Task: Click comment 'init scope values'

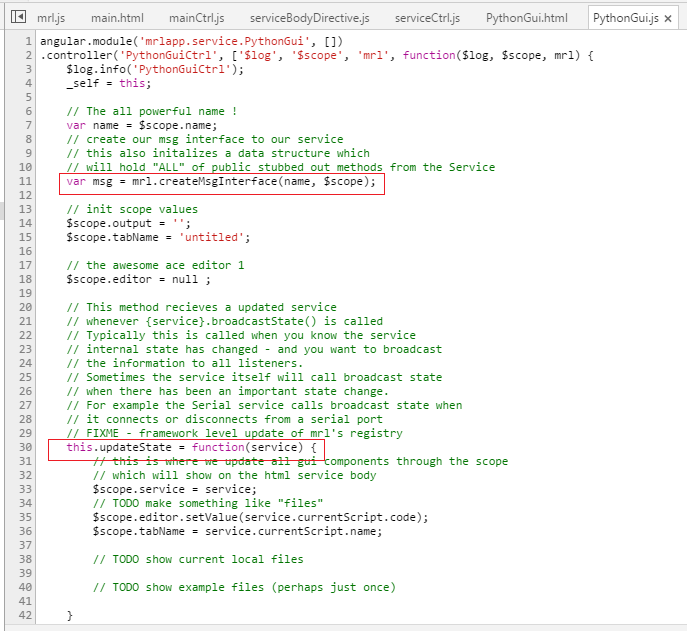Action: 132,209
